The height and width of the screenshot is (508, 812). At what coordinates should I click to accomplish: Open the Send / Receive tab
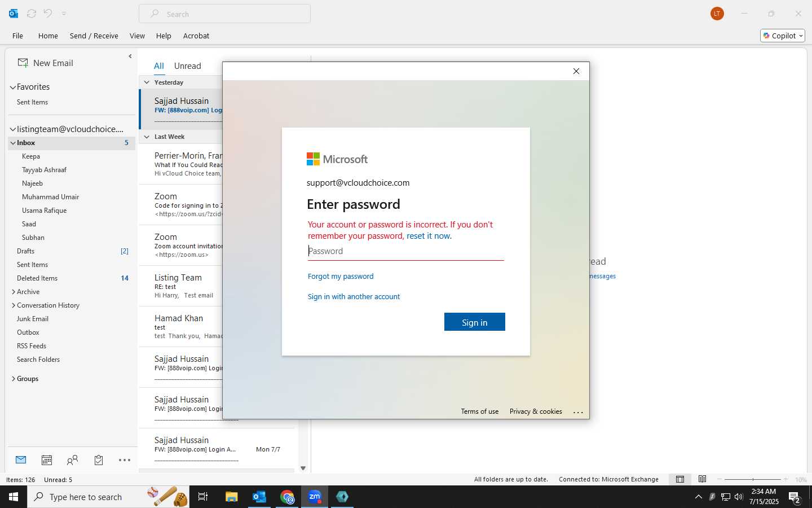tap(94, 36)
